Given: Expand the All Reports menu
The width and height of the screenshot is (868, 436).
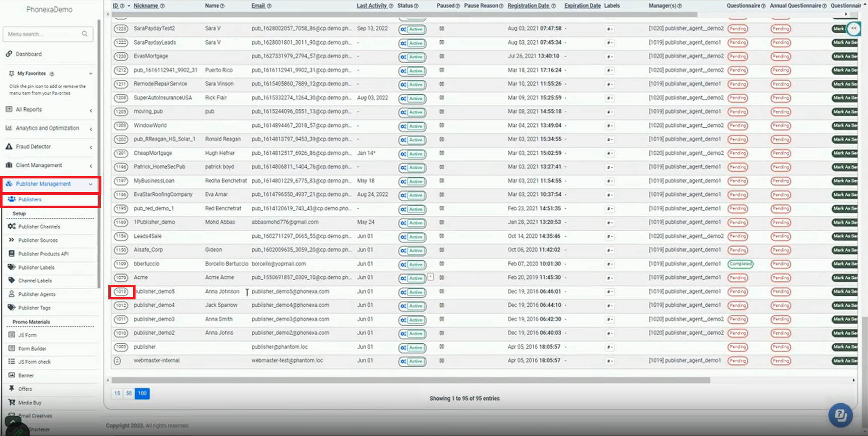Looking at the screenshot, I should (49, 109).
